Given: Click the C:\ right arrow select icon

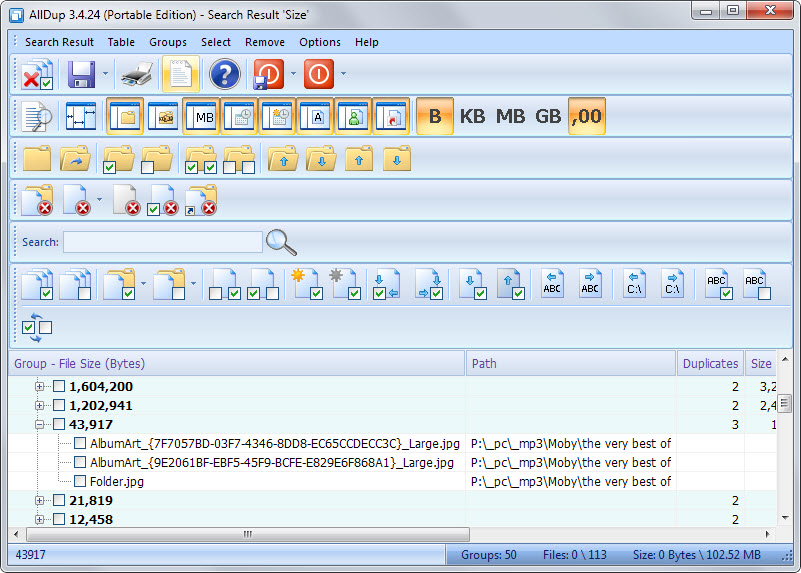Looking at the screenshot, I should click(x=672, y=284).
